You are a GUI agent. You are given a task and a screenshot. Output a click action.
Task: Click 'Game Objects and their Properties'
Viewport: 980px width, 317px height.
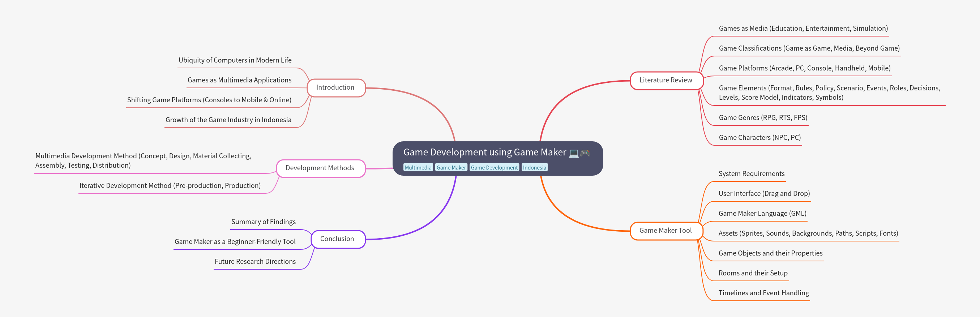point(770,253)
